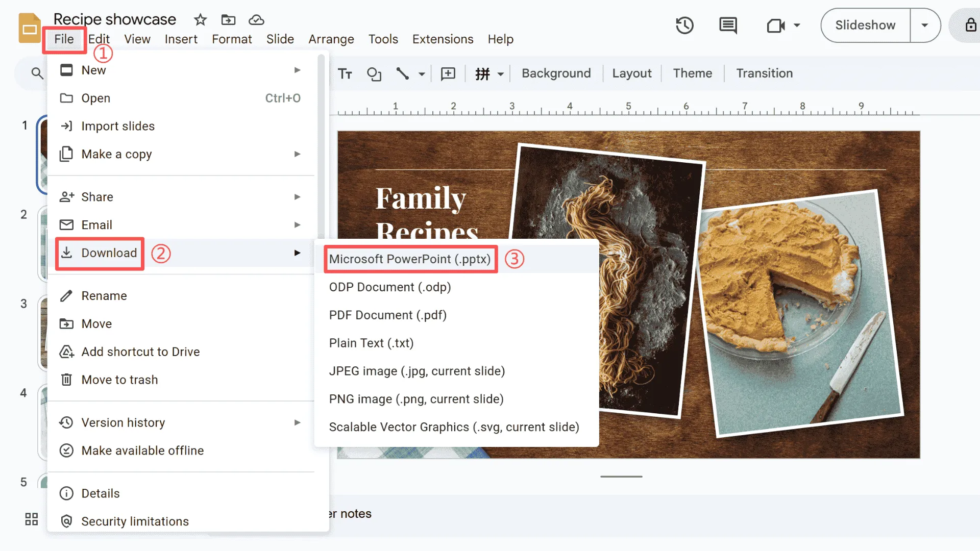The image size is (980, 551).
Task: Download as Microsoft PowerPoint (.pptx)
Action: point(456,259)
